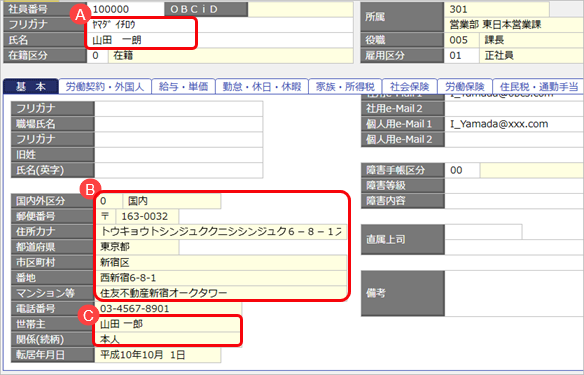Click the 番地 field 西新宿6-8-1
The width and height of the screenshot is (584, 375).
point(221,278)
